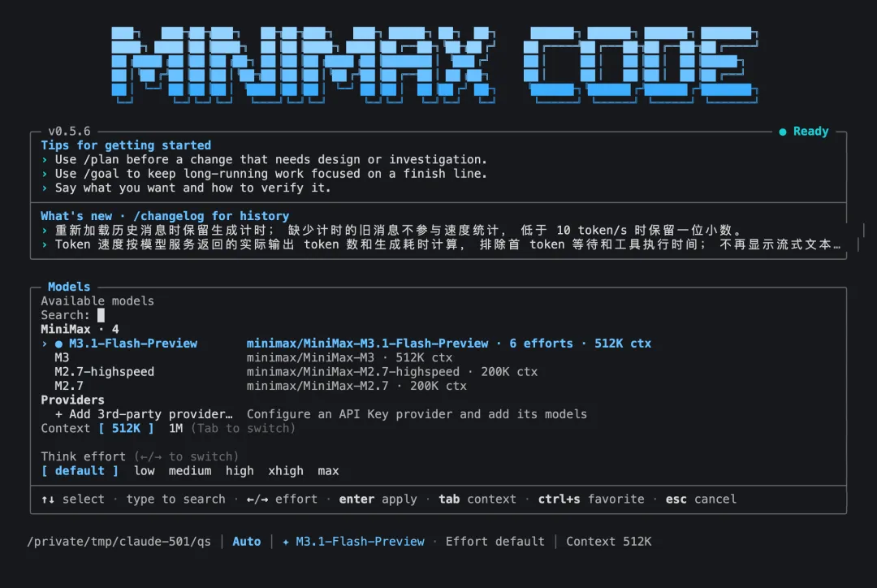Viewport: 877px width, 588px height.
Task: Click the 'enter apply' hint
Action: (378, 499)
